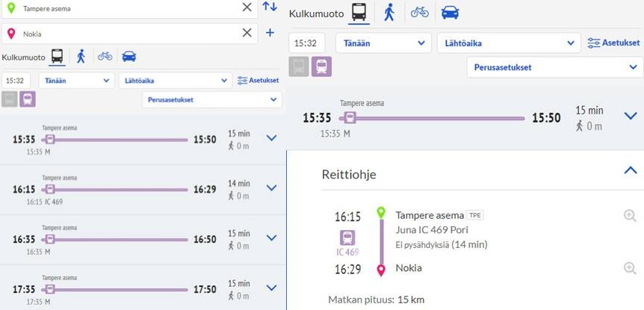Zoom to Tampere asema TPE stop on map
Screen dimensions: 644x310
pyautogui.click(x=631, y=216)
